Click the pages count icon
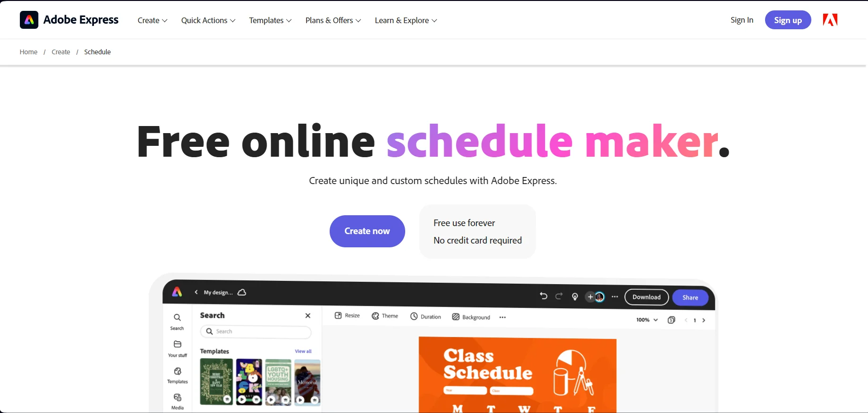868x413 pixels. coord(671,320)
